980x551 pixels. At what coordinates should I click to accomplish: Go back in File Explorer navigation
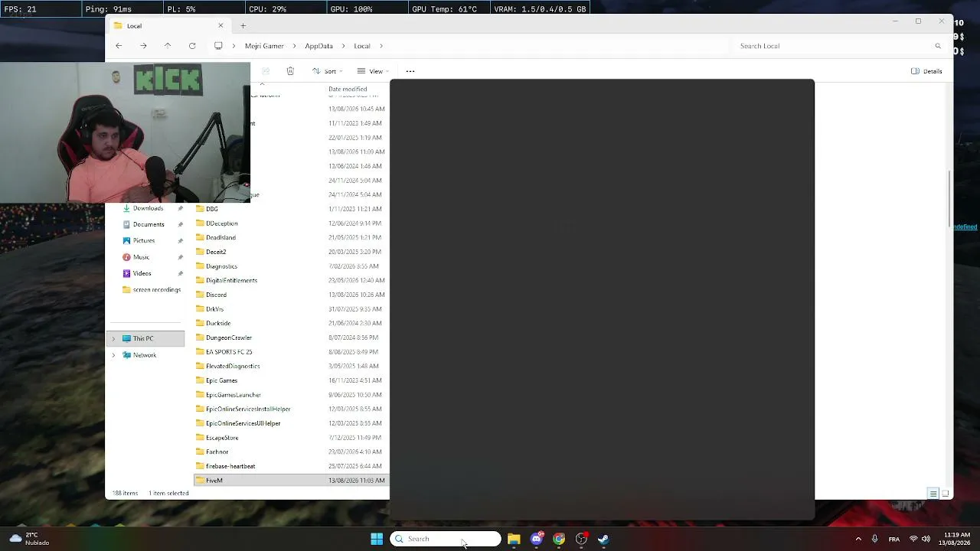(119, 46)
